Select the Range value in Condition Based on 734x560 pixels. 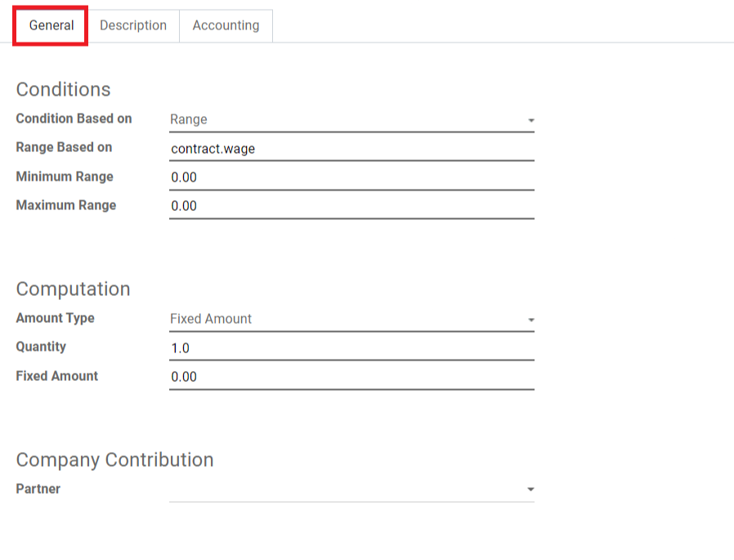[189, 119]
